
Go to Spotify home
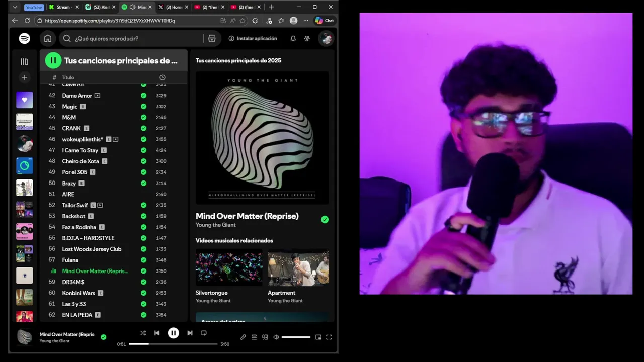[x=48, y=38]
